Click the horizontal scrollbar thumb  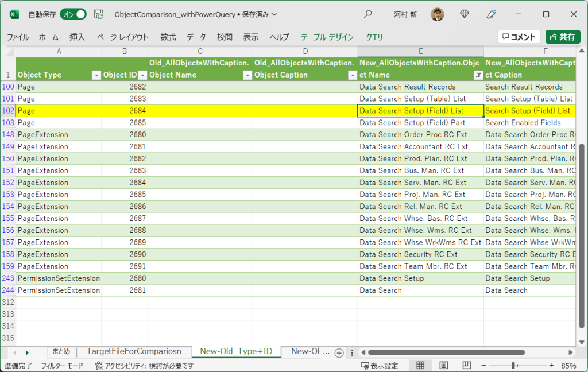click(446, 352)
